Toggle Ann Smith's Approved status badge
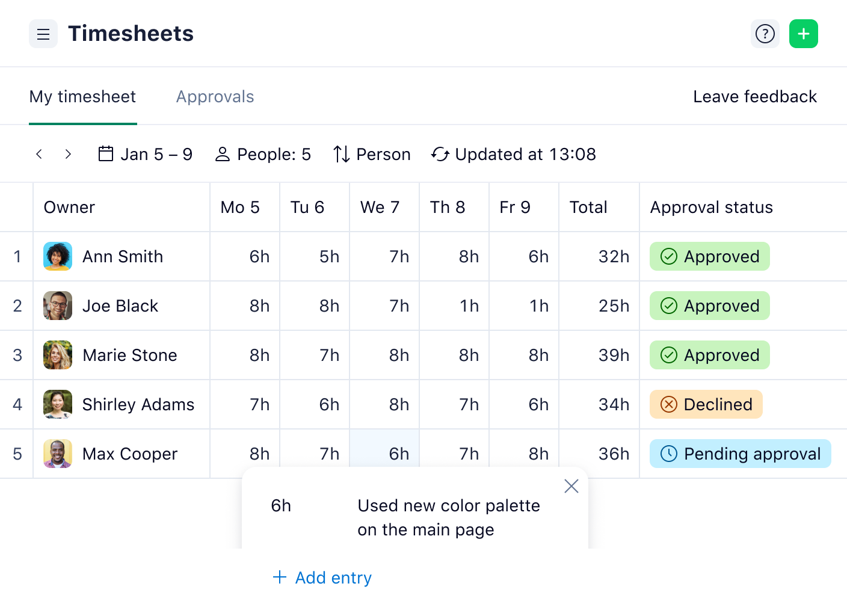The height and width of the screenshot is (616, 847). tap(709, 256)
